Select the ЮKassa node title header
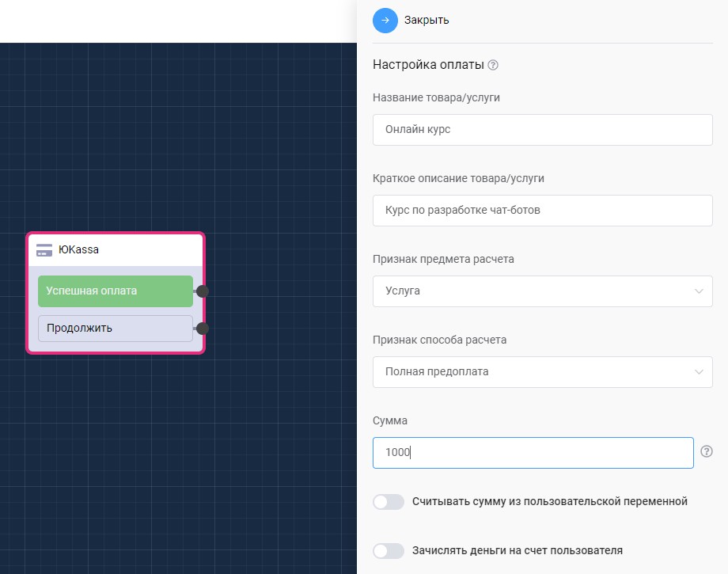The height and width of the screenshot is (574, 728). [119, 250]
